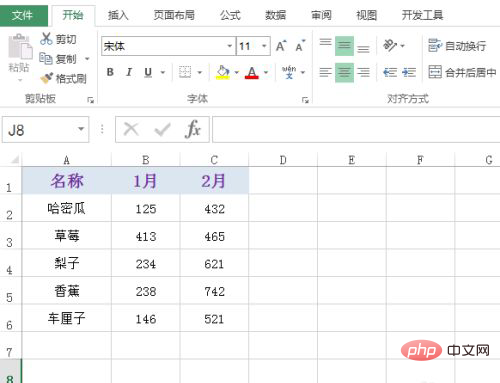Viewport: 500px width, 383px height.
Task: Click the select-all corner triangle
Action: (x=15, y=160)
